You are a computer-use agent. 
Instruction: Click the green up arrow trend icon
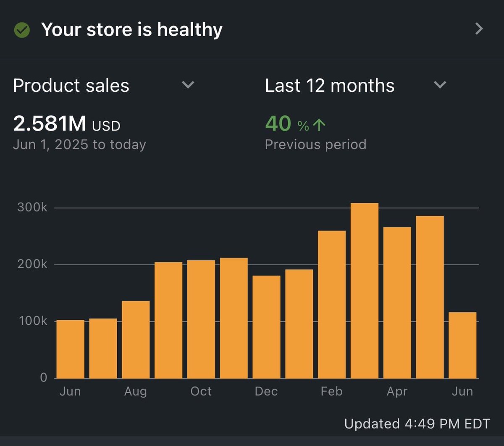click(320, 125)
